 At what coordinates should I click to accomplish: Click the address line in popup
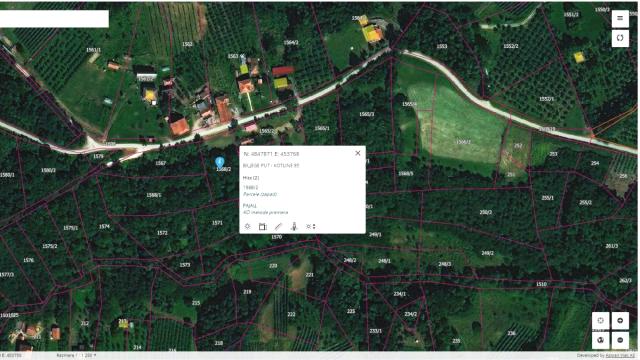[271, 166]
